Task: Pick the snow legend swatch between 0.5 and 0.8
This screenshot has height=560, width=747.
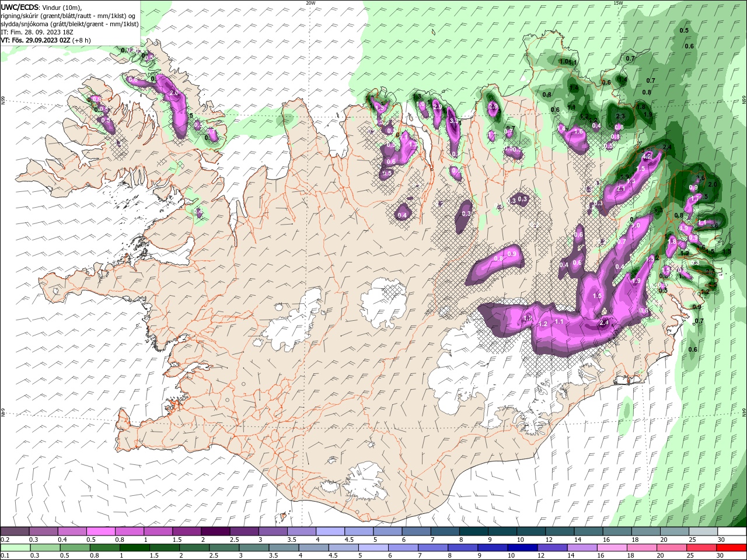Action: (x=100, y=531)
